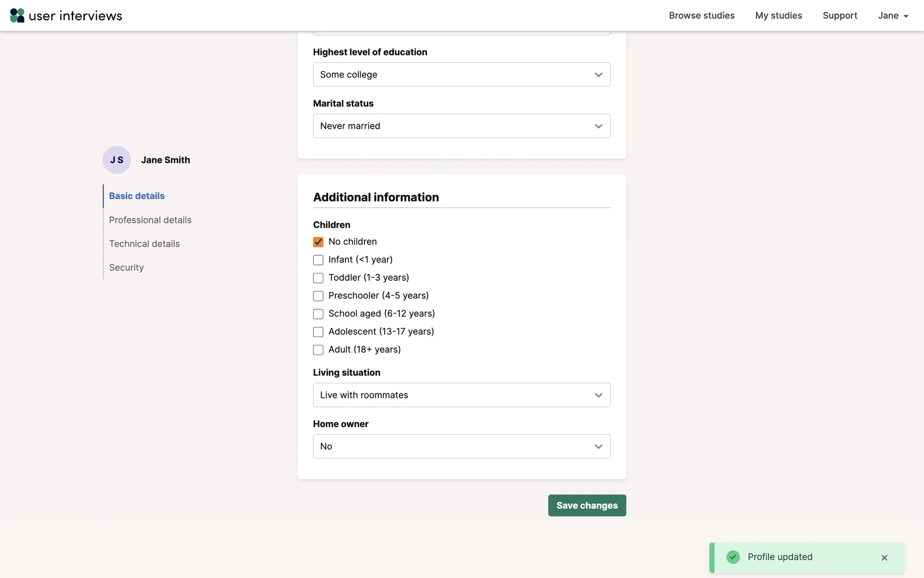Click the Save changes button
Image resolution: width=924 pixels, height=578 pixels.
click(x=587, y=505)
